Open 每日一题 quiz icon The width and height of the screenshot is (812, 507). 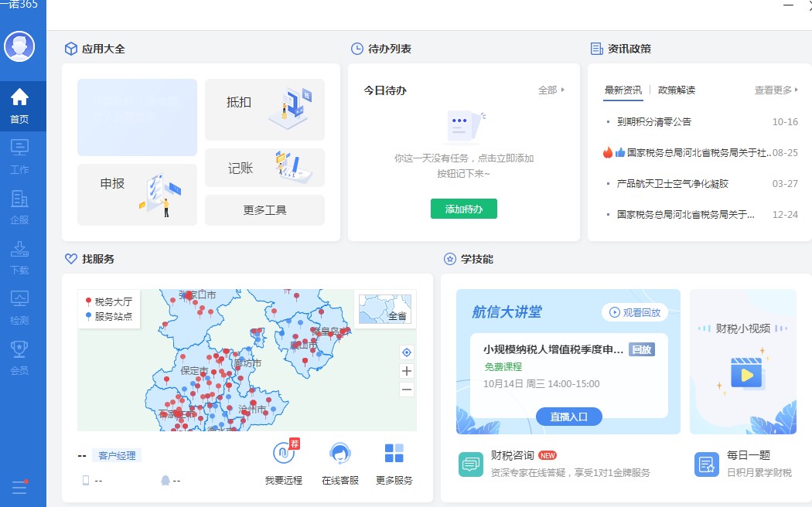pyautogui.click(x=706, y=464)
